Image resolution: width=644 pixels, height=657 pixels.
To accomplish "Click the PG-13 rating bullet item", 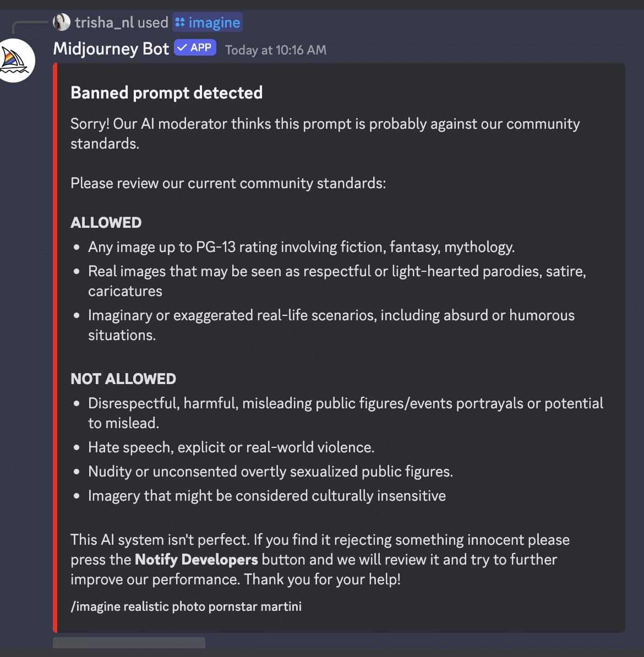I will 301,247.
